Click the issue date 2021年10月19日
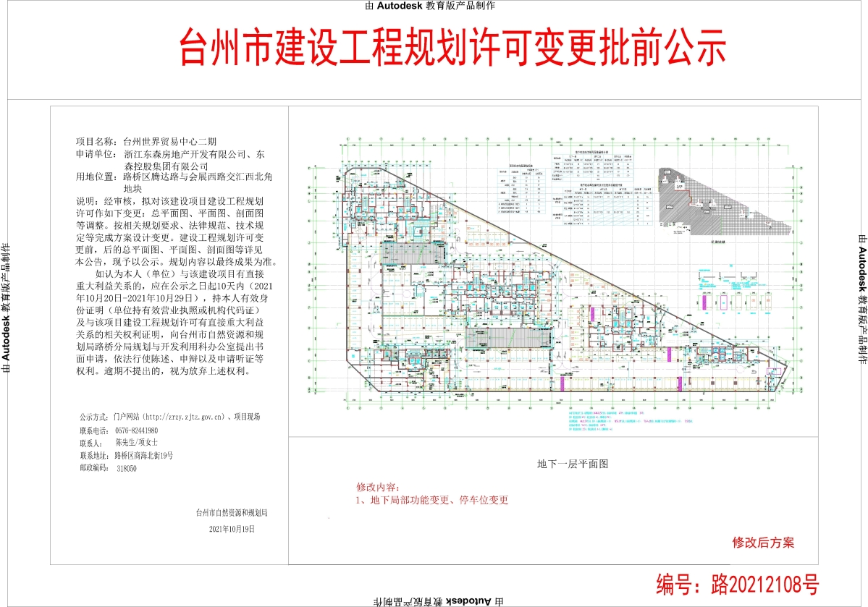Viewport: 868px width, 607px height. point(232,529)
